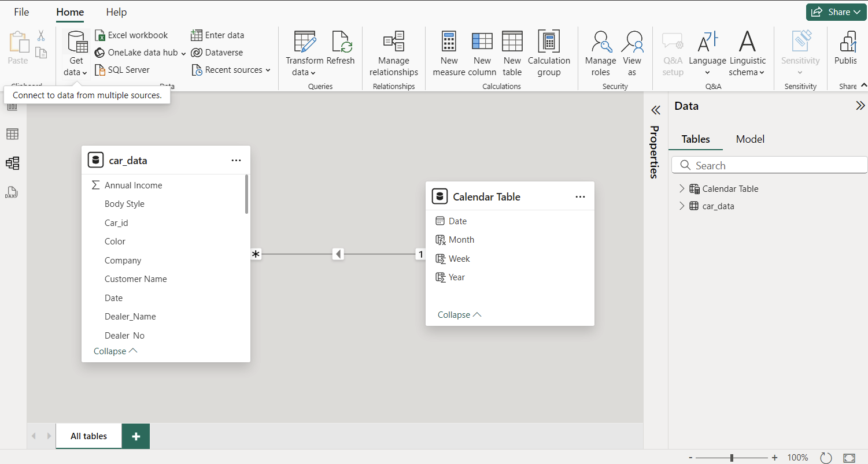Screen dimensions: 868x464
Task: Click the Search field in Data pane
Action: 770,165
